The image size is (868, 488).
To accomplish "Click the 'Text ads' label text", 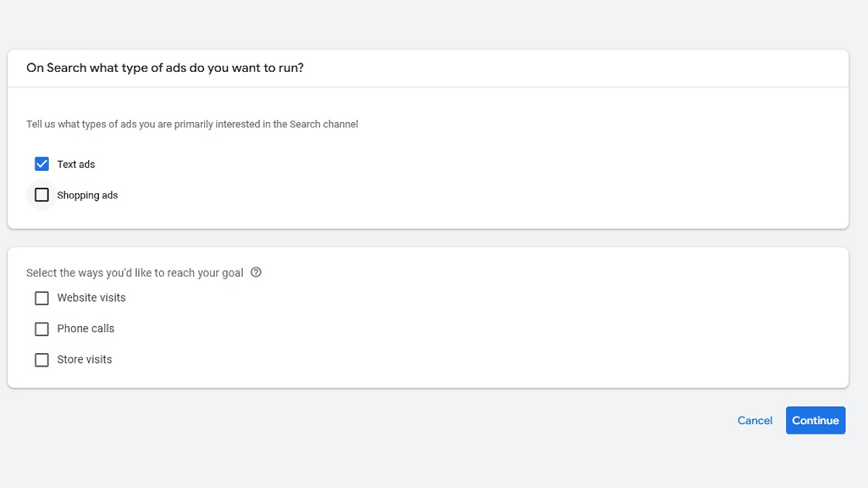I will (76, 164).
